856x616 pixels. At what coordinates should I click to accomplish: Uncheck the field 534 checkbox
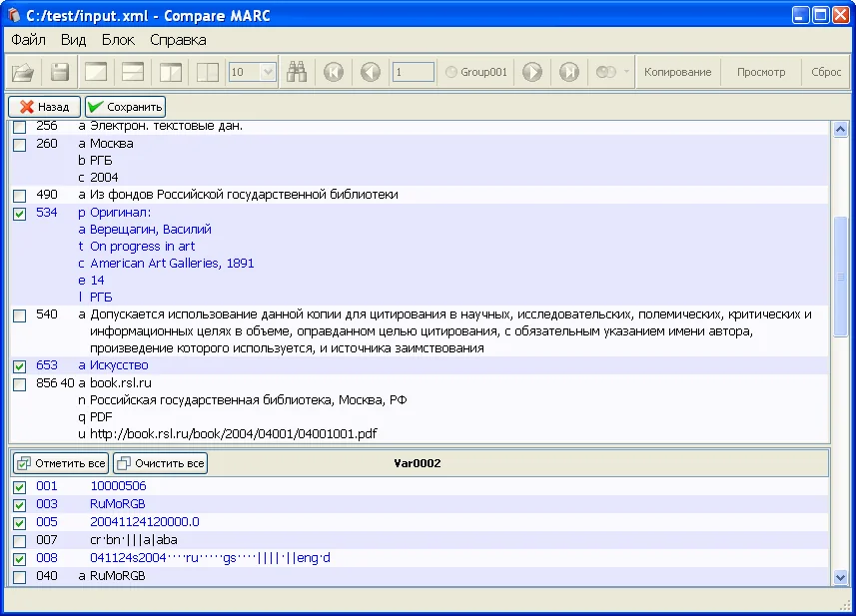pos(20,213)
